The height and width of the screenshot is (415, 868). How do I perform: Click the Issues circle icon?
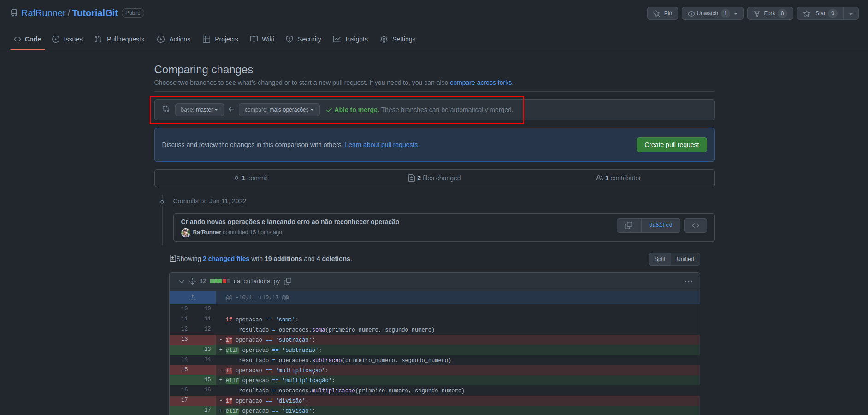pos(56,39)
